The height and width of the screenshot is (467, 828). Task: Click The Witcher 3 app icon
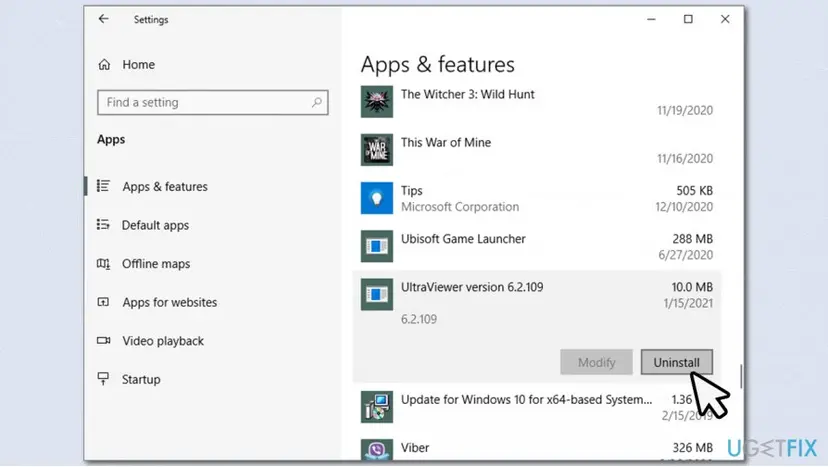[x=377, y=101]
